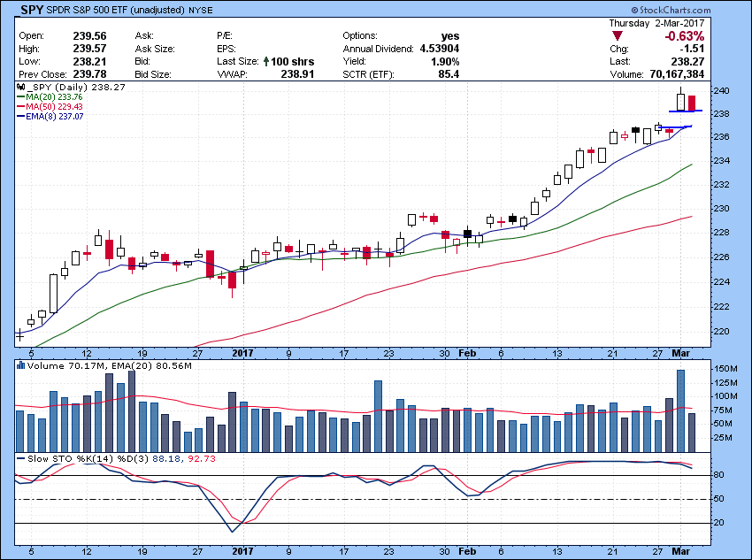Click the 150M volume axis label
The height and width of the screenshot is (560, 752).
[725, 369]
